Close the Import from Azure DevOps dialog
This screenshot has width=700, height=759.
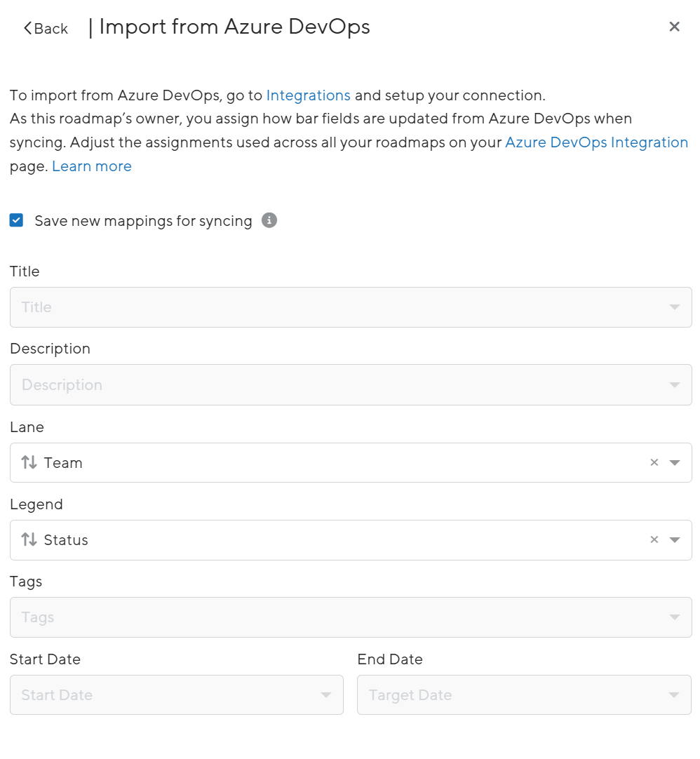pos(674,27)
